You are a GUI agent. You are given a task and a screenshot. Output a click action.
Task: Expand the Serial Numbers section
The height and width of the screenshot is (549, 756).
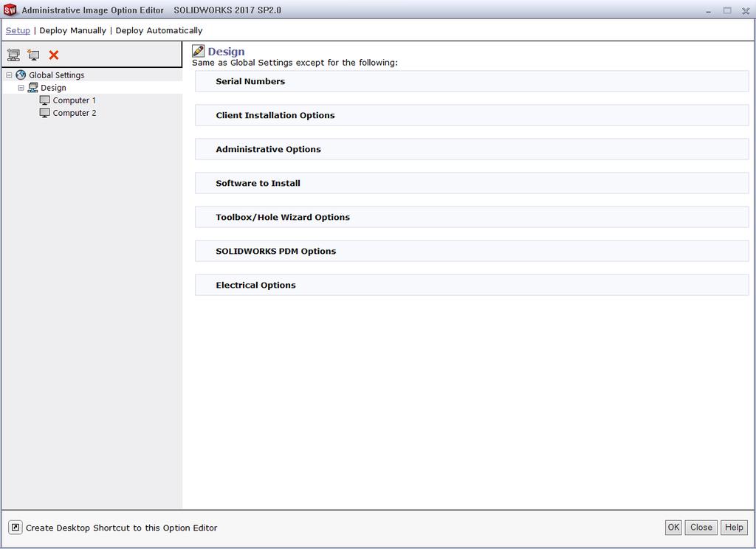(x=472, y=81)
